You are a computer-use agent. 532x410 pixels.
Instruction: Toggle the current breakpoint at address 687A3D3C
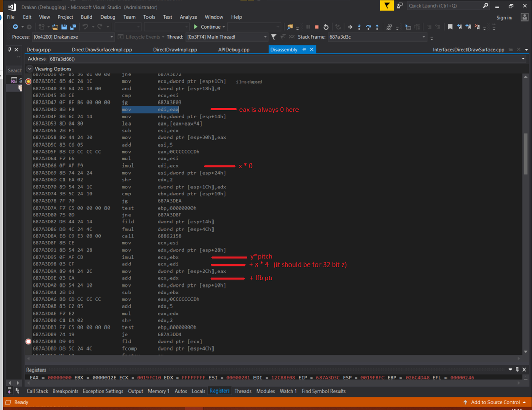(28, 81)
